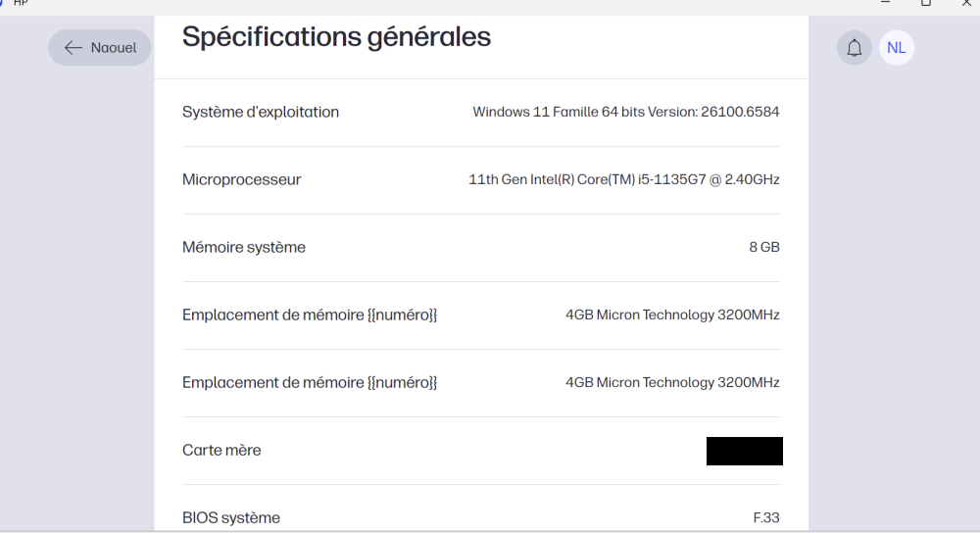Maximize the HP window

(925, 3)
